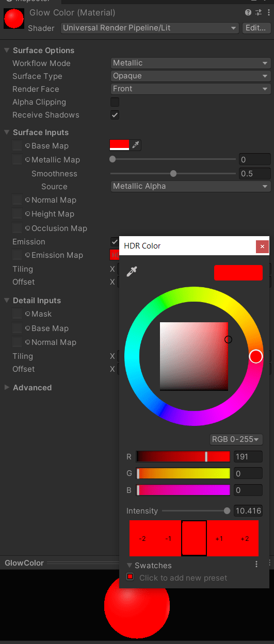Click the red preview swatch in HDR Color
The height and width of the screenshot is (644, 274).
238,272
